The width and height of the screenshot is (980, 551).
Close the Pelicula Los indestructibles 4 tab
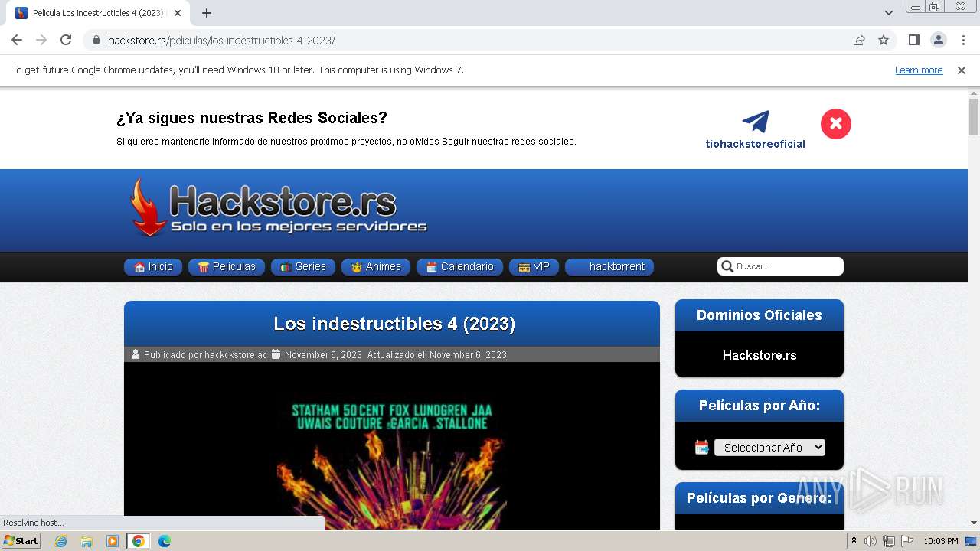178,13
